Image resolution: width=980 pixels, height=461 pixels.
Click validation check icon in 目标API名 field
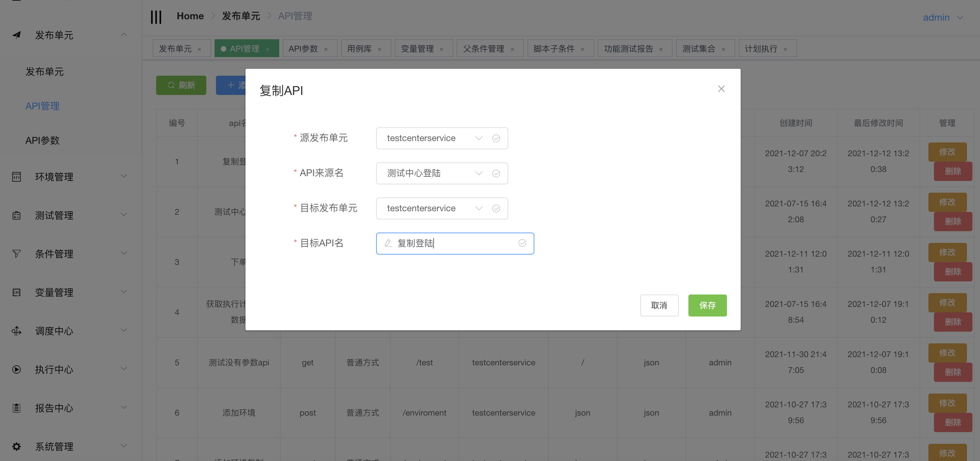click(522, 243)
